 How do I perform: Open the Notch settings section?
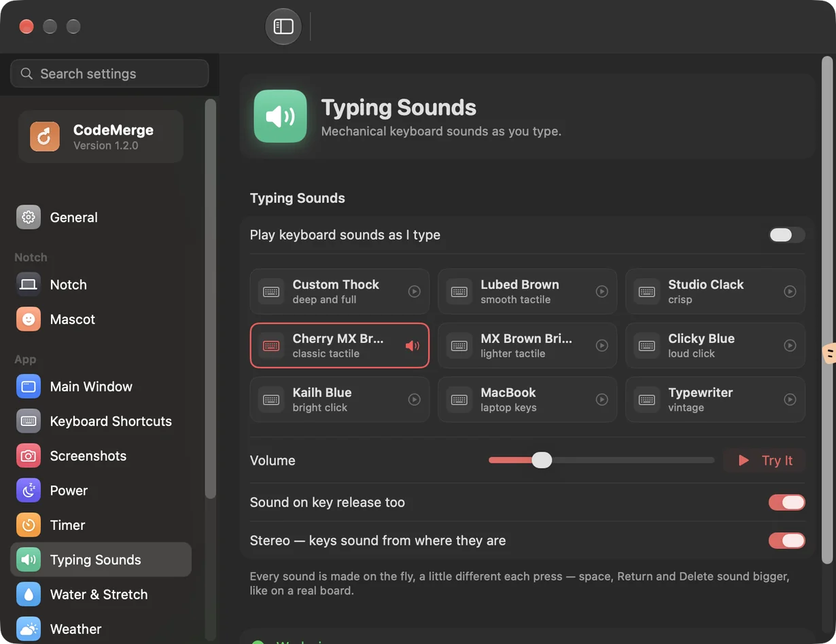pos(101,285)
